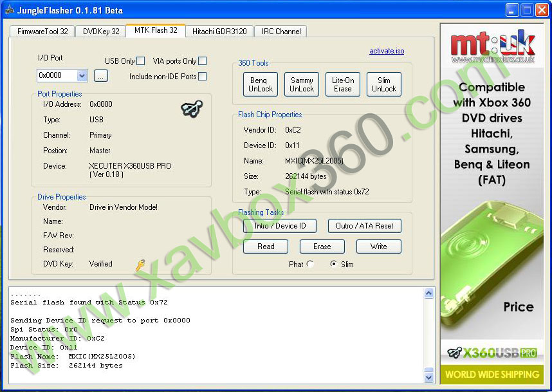Click the "XECUTER X360USB PRO" device value
Screen dimensions: 552x392
pos(130,166)
